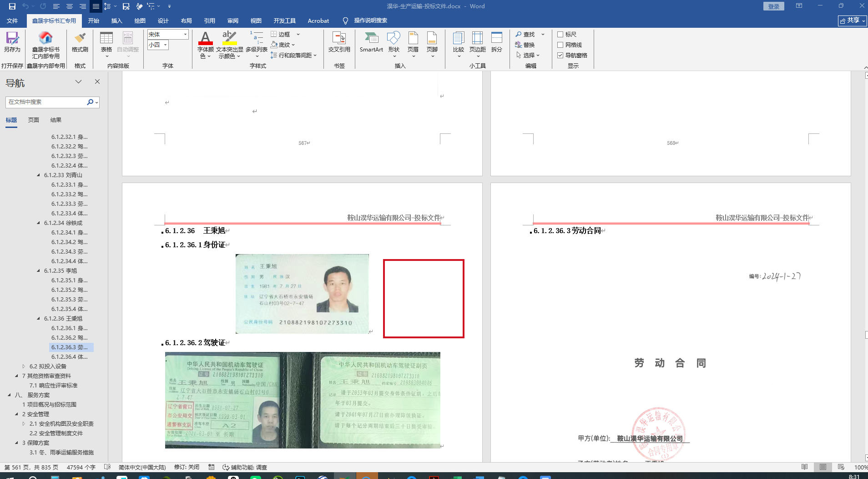Collapse the 6.1.2.33 刘青山 heading node
This screenshot has width=868, height=479.
point(38,175)
